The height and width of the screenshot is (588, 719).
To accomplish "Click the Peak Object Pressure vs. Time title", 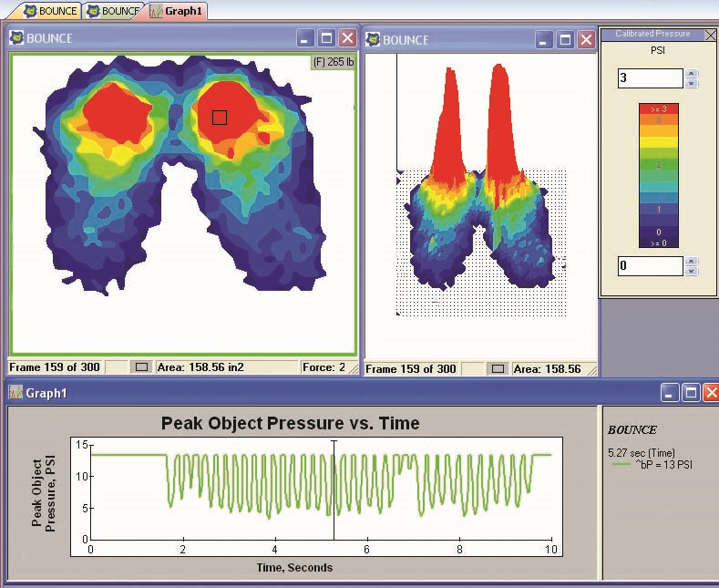I will click(291, 423).
